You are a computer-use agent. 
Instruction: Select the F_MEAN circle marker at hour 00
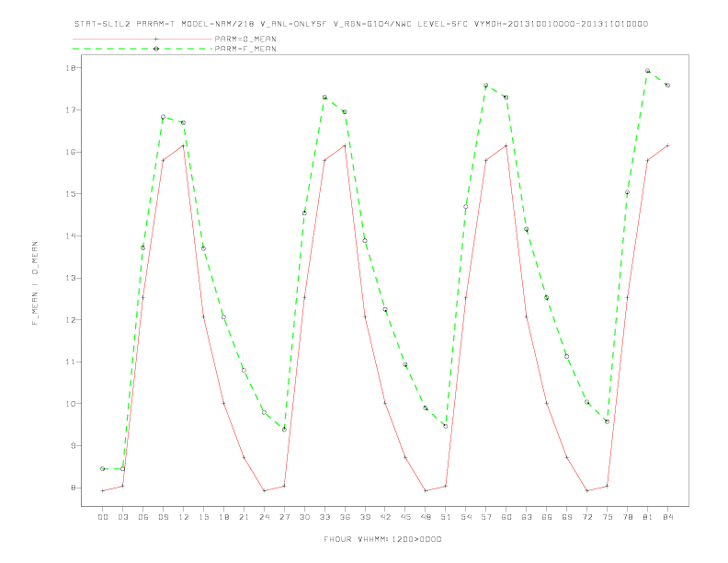pyautogui.click(x=103, y=468)
